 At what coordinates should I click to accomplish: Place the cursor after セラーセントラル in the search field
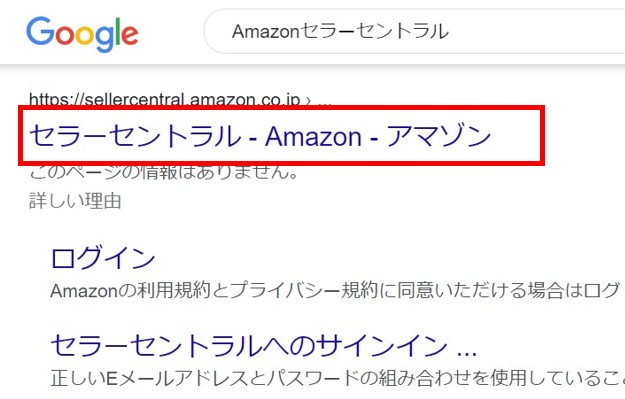(x=450, y=31)
